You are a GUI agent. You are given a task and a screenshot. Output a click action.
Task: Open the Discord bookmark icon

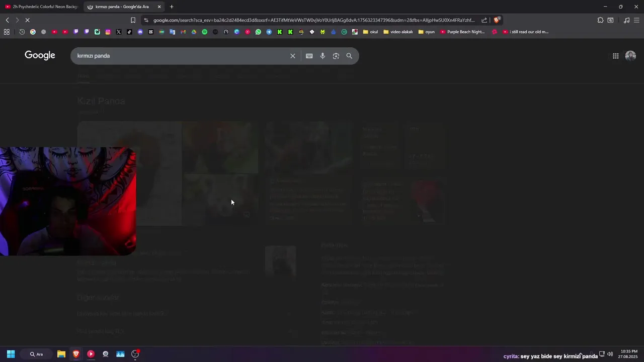[140, 32]
